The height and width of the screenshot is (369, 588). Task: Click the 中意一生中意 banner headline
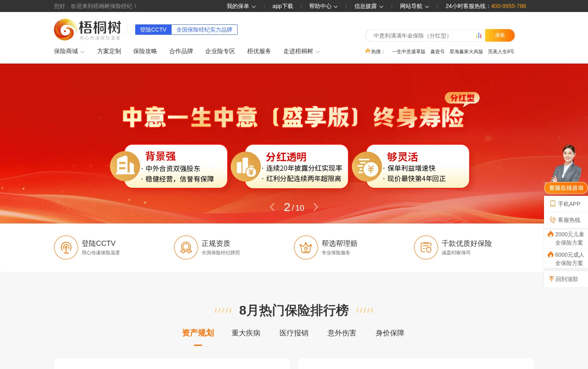(x=293, y=117)
